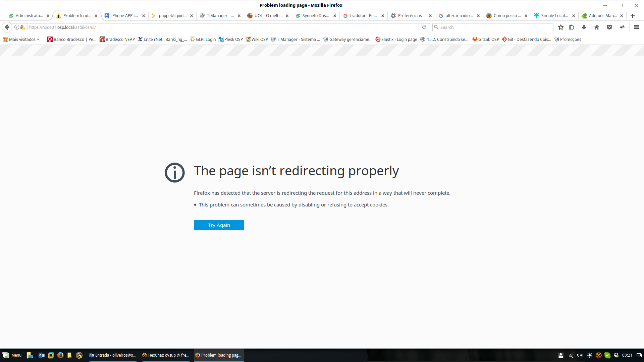644x362 pixels.
Task: Open GLPI Login bookmark
Action: (x=203, y=39)
